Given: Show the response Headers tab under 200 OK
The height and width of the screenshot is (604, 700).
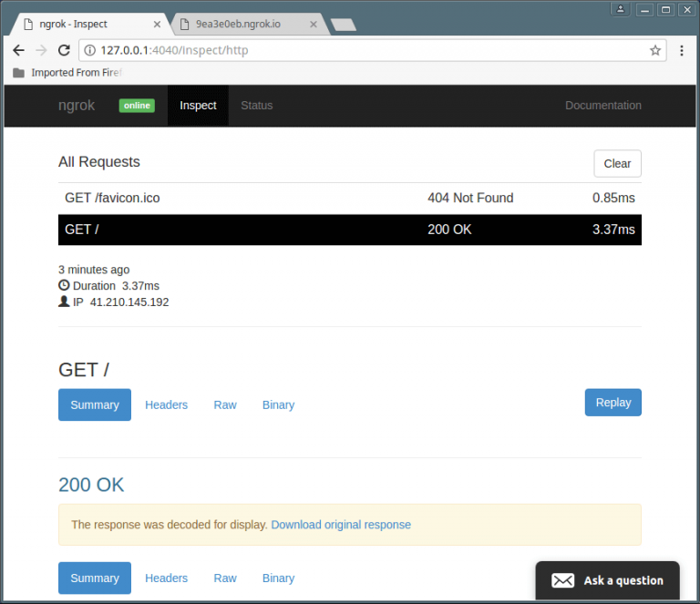Looking at the screenshot, I should (x=167, y=578).
